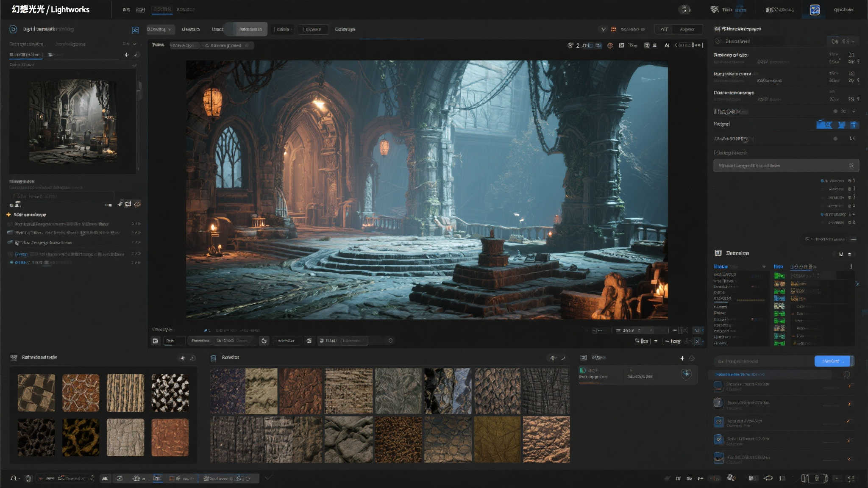Toggle the small circle at the end of viewport bottom toolbar
The image size is (868, 488).
point(390,341)
